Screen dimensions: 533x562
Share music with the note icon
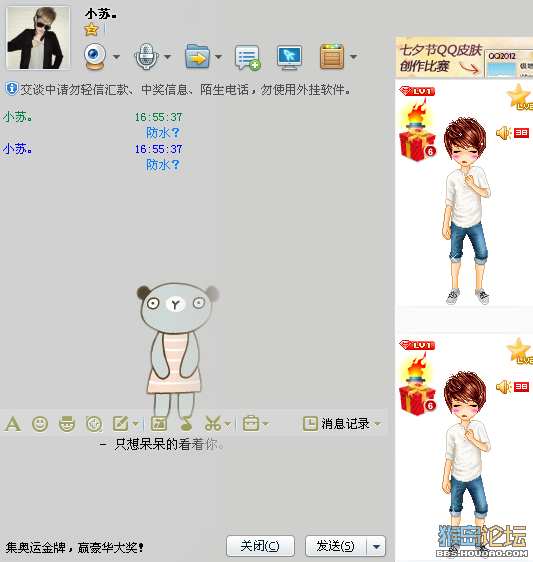(x=186, y=424)
